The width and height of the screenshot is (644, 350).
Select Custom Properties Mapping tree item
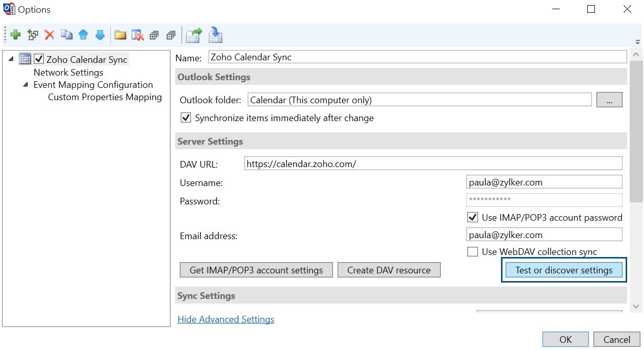(105, 97)
